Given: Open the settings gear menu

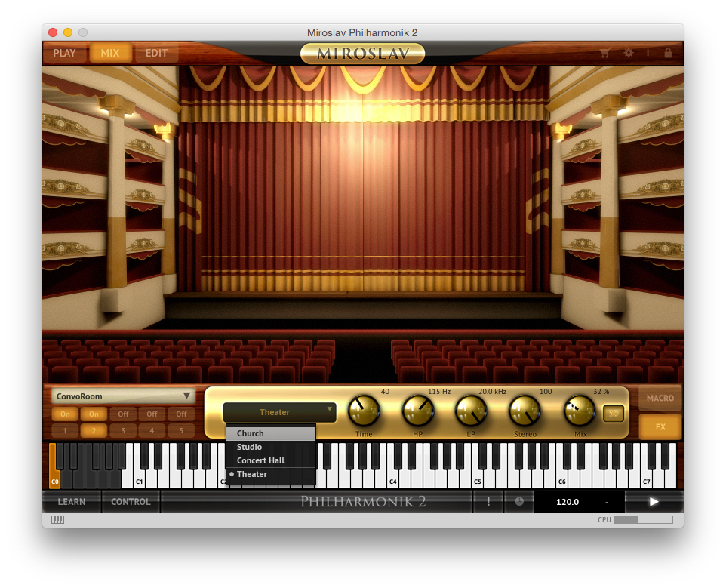Looking at the screenshot, I should point(628,53).
